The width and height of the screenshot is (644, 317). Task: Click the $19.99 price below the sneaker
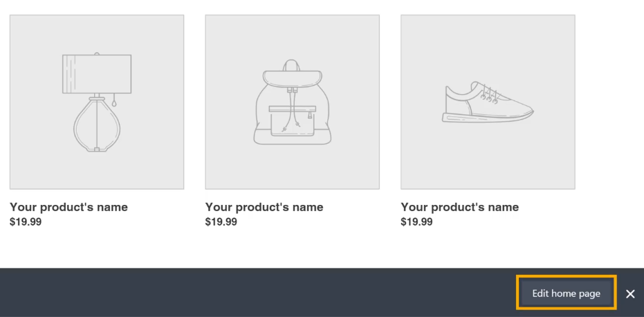416,221
